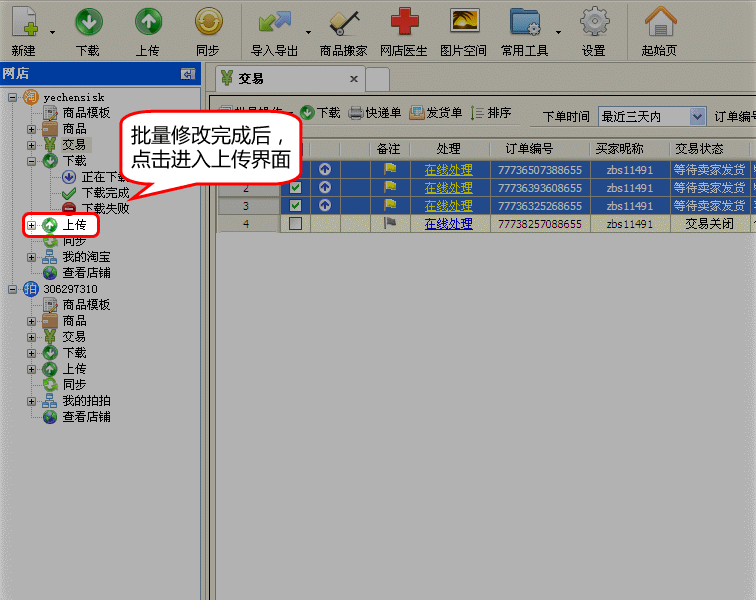Click the 导入导出 import/export icon
Image resolution: width=756 pixels, height=600 pixels.
(x=275, y=22)
